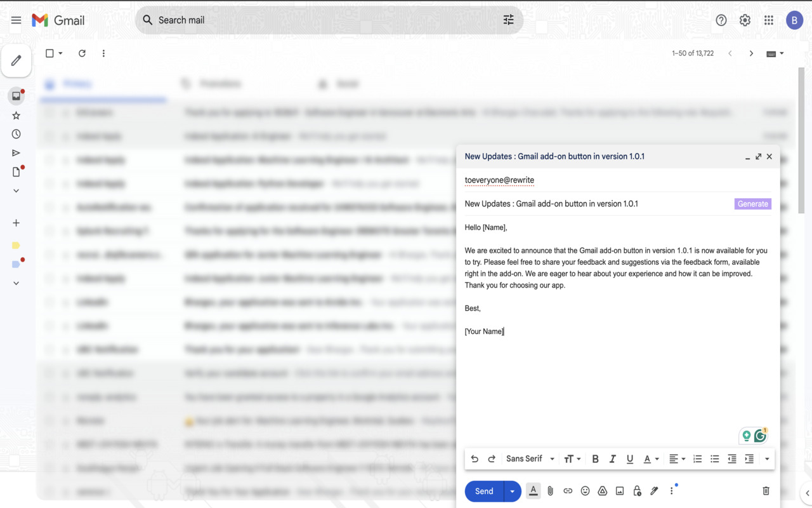The image size is (812, 508).
Task: Switch to the Promotions tab
Action: click(x=213, y=84)
